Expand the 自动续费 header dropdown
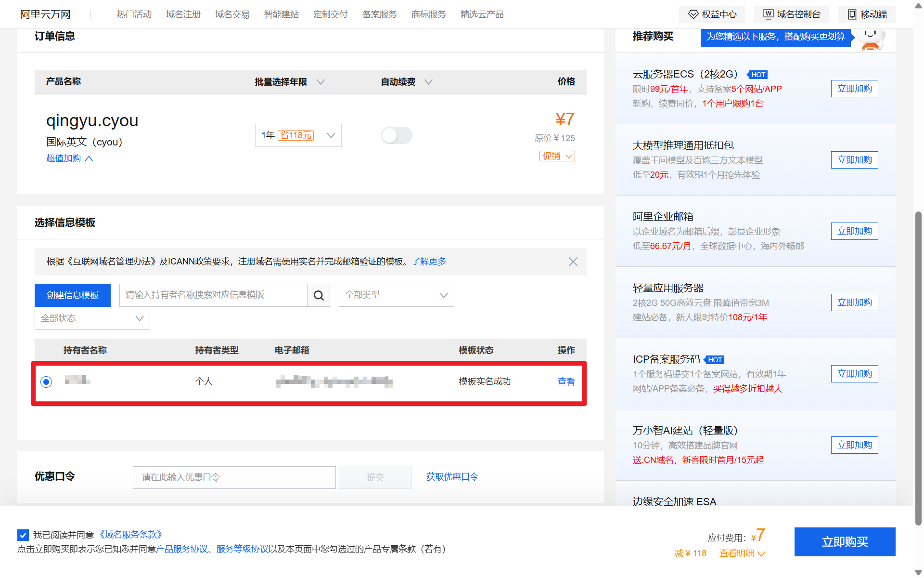This screenshot has width=924, height=578. pos(428,82)
